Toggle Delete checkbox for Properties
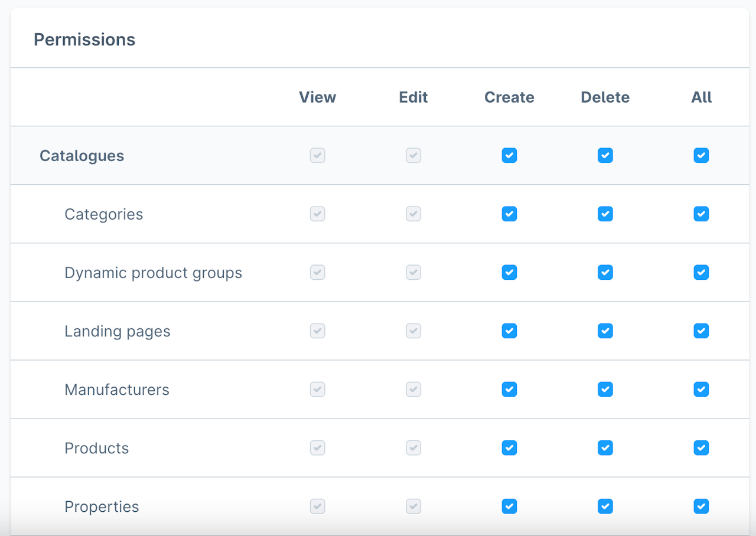Screen dimensions: 756x536 click(605, 506)
